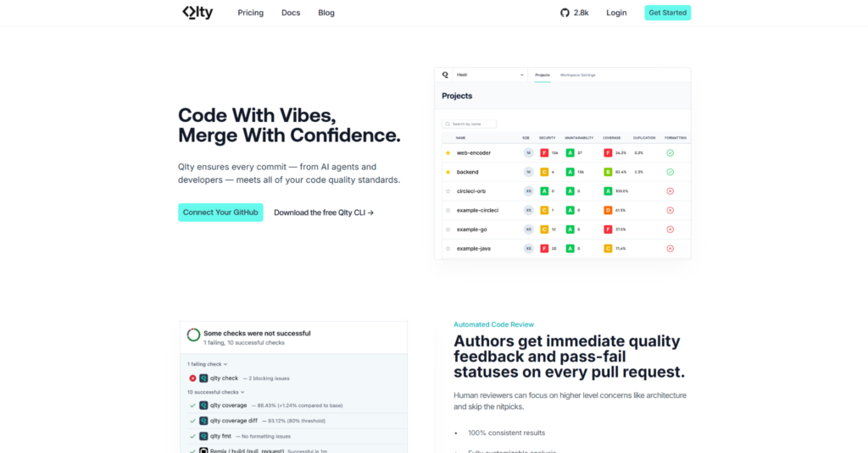Open the Docs page

(291, 13)
